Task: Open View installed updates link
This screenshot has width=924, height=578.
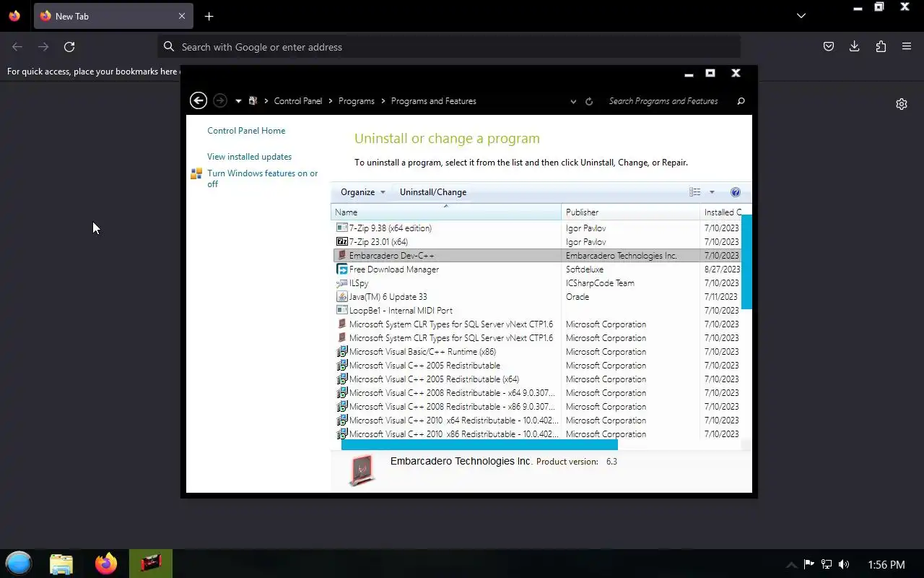Action: click(249, 157)
